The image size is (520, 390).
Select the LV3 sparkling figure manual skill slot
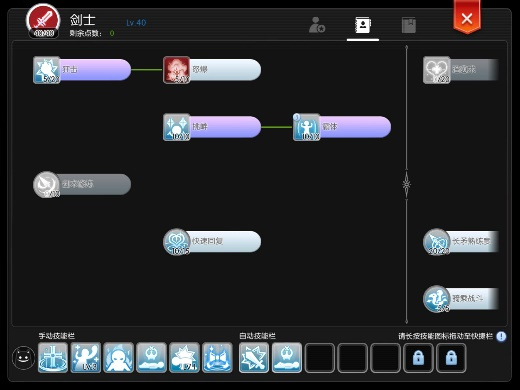[86, 358]
